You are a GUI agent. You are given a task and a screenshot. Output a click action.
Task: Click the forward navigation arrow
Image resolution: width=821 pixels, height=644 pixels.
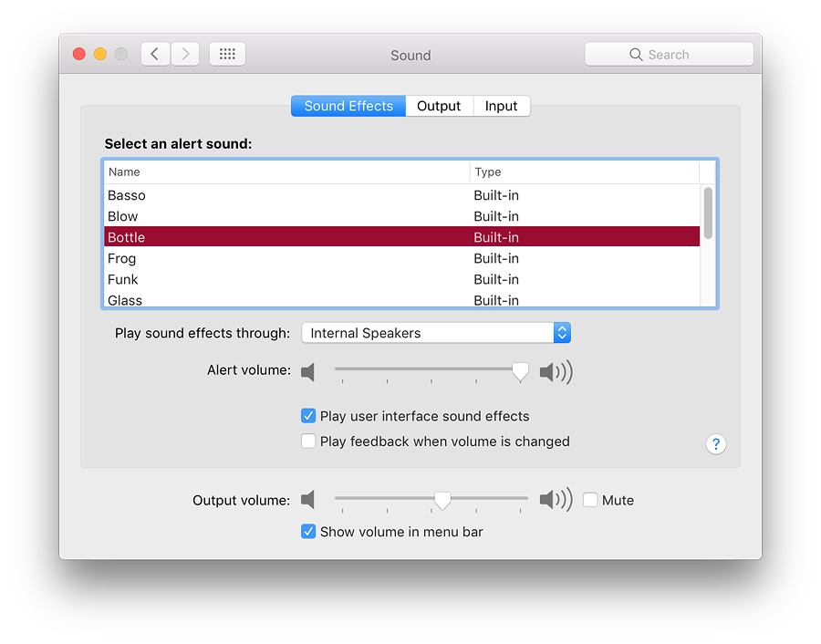click(x=185, y=54)
